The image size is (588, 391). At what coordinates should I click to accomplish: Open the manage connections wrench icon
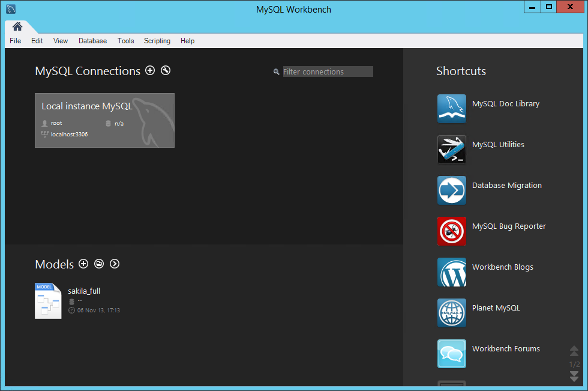[x=166, y=71]
